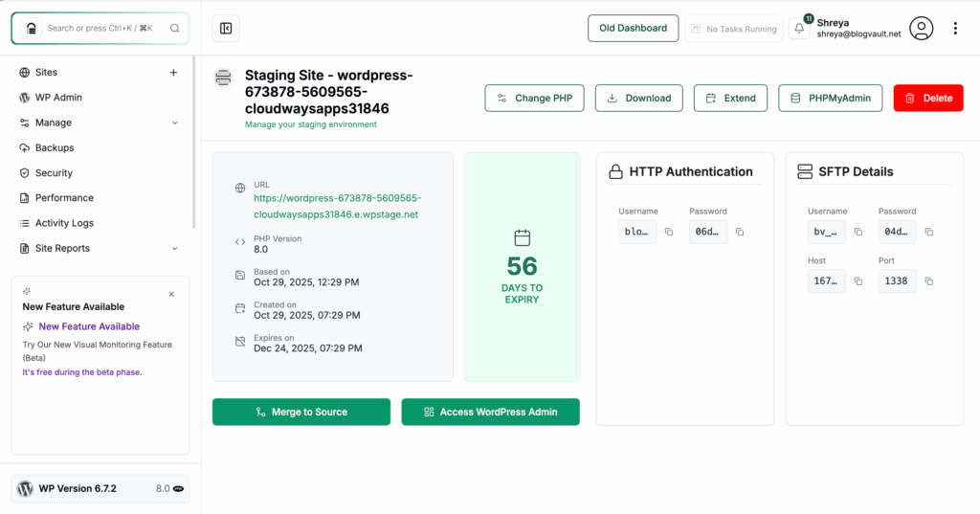Focus the search input field
The width and height of the screenshot is (980, 514).
click(x=100, y=28)
